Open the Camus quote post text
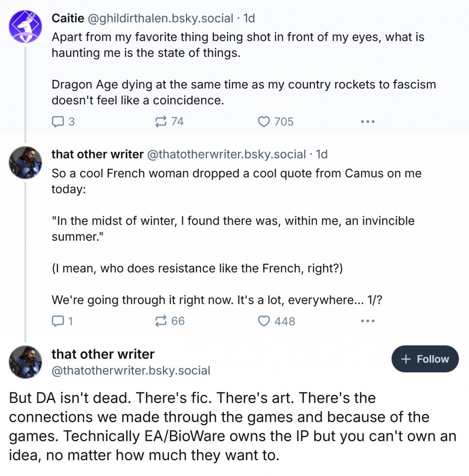This screenshot has width=469, height=476. coord(233,221)
